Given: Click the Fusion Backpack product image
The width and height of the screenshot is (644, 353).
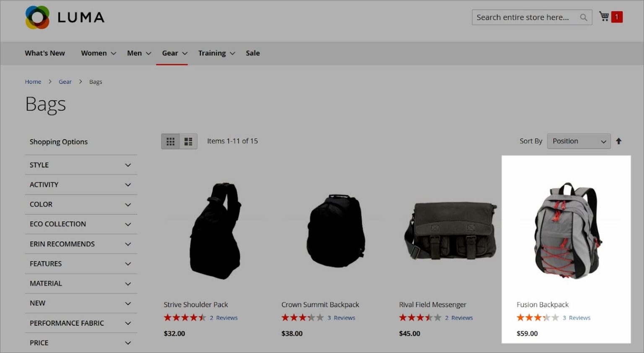Looking at the screenshot, I should pos(566,231).
